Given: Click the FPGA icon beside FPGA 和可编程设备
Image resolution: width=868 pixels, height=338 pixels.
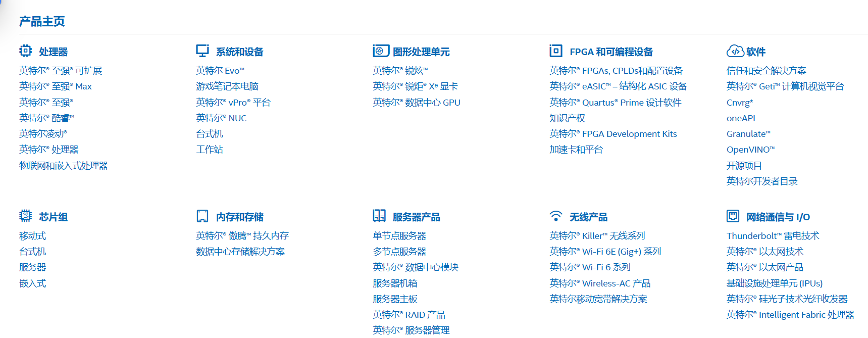Looking at the screenshot, I should (556, 51).
